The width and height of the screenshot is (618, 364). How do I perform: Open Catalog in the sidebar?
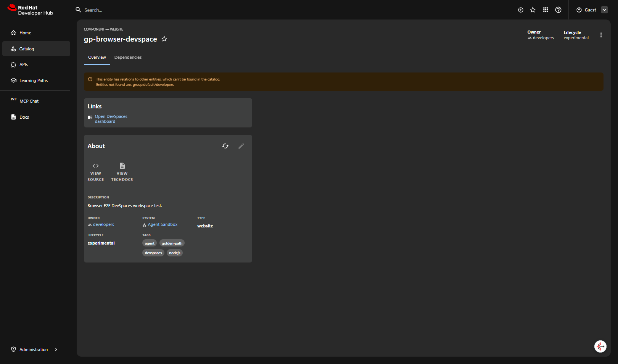coord(36,49)
